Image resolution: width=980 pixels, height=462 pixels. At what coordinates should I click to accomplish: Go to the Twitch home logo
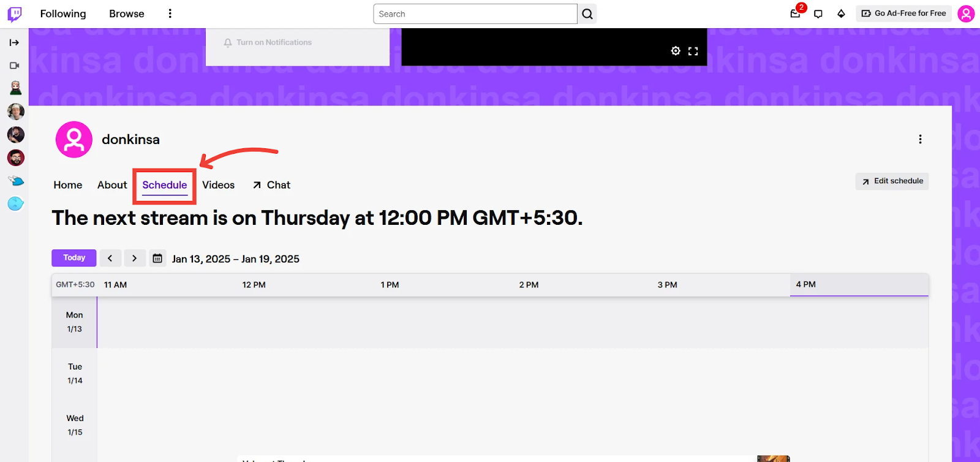pos(15,14)
